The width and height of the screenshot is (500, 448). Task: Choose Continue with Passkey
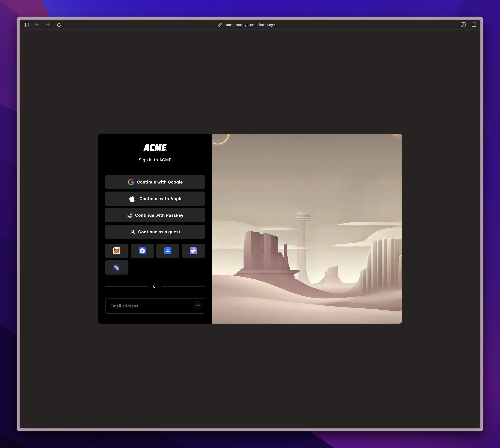coord(155,215)
